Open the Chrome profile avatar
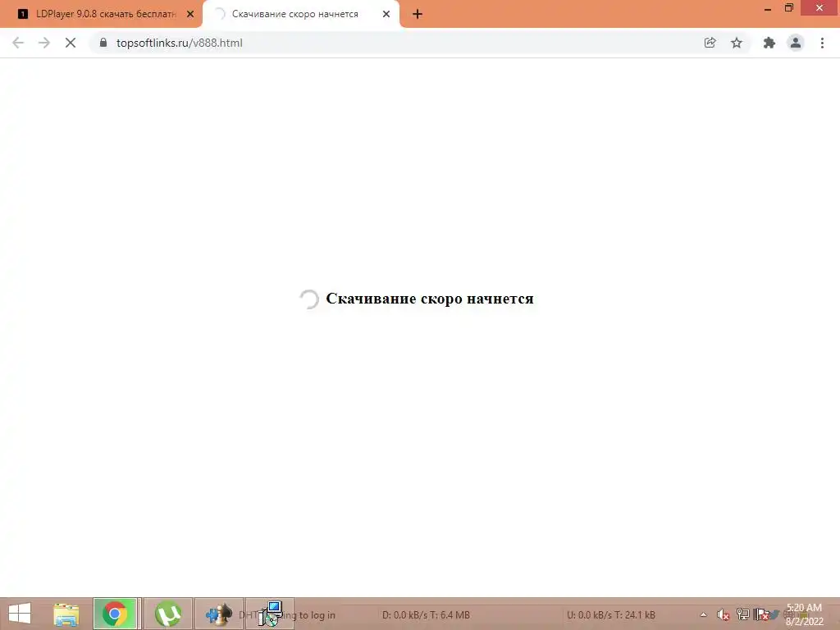Viewport: 840px width, 630px height. pos(796,43)
